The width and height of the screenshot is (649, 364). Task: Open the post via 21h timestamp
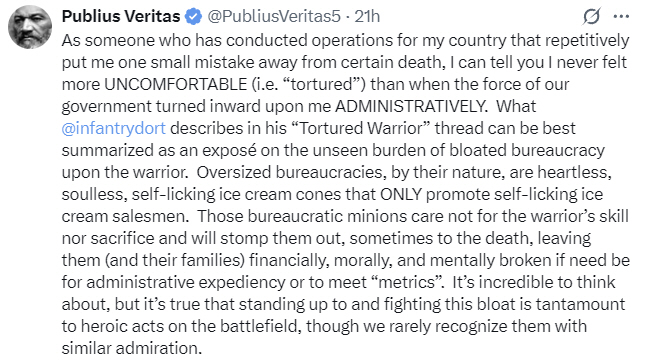[x=367, y=17]
